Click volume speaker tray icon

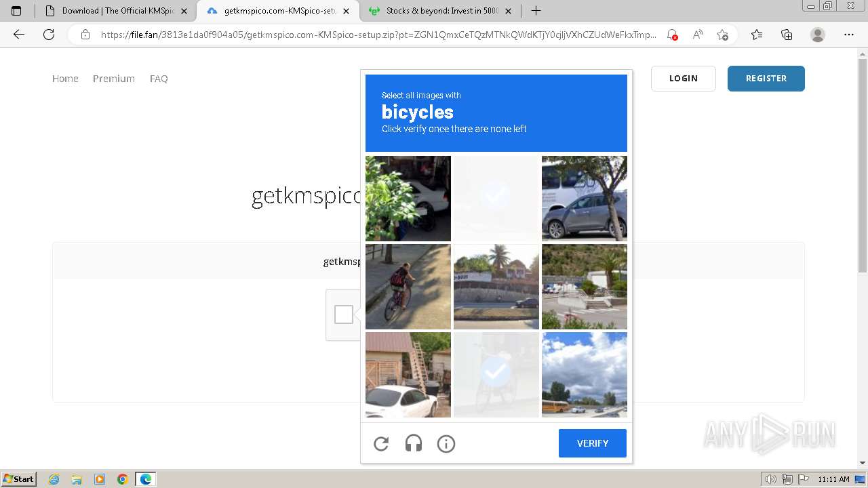coord(770,479)
